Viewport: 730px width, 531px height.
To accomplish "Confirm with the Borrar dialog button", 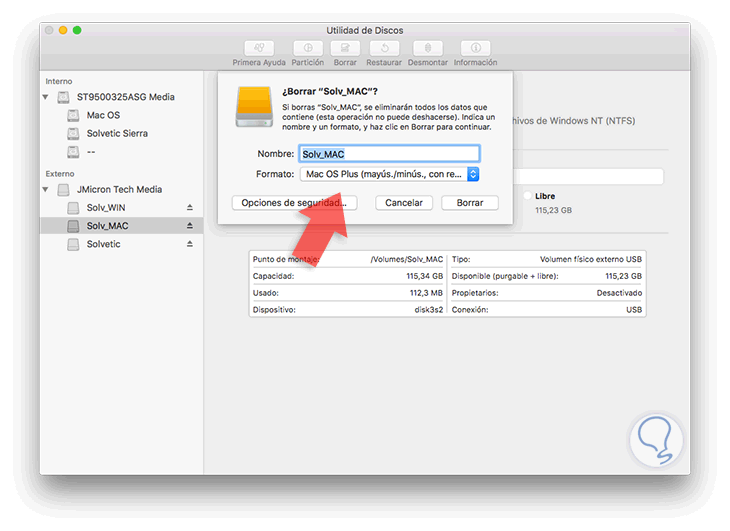I will [470, 203].
